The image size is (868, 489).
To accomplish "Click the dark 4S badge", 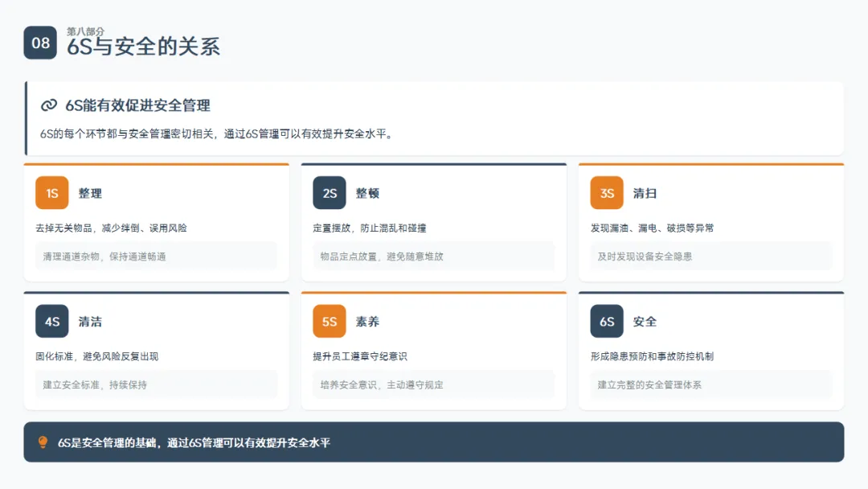I will point(52,322).
